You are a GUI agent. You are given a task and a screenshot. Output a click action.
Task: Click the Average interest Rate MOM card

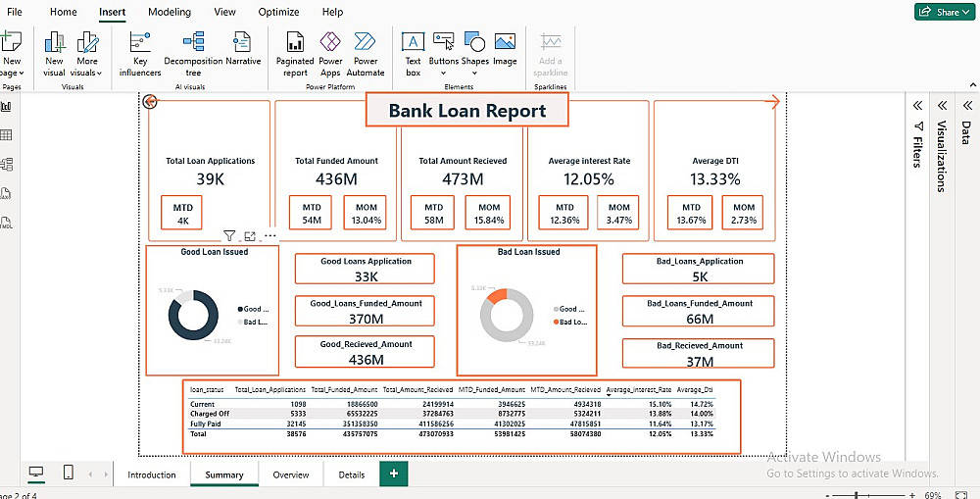point(618,213)
